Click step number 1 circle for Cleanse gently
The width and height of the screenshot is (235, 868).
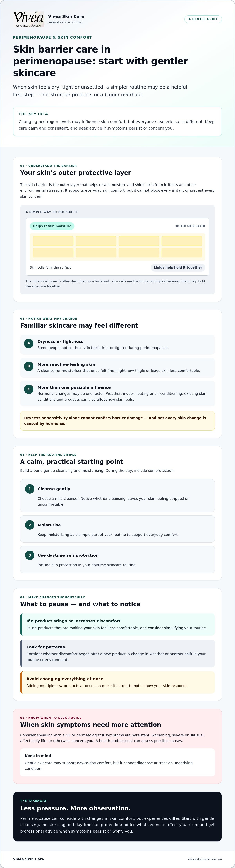point(30,489)
